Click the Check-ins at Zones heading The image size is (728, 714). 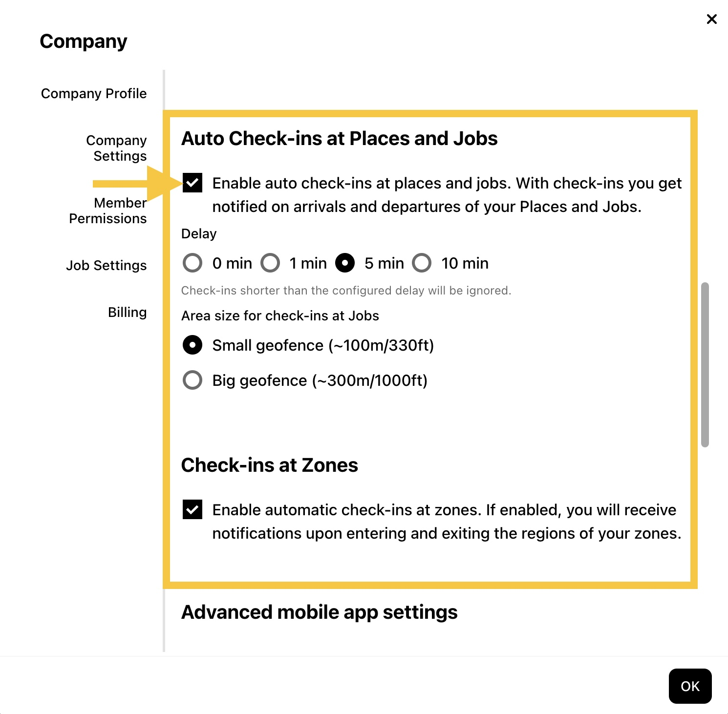[270, 465]
